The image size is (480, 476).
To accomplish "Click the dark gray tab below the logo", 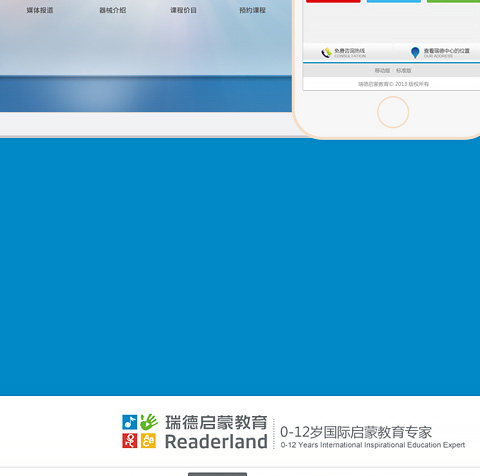I will tap(217, 474).
